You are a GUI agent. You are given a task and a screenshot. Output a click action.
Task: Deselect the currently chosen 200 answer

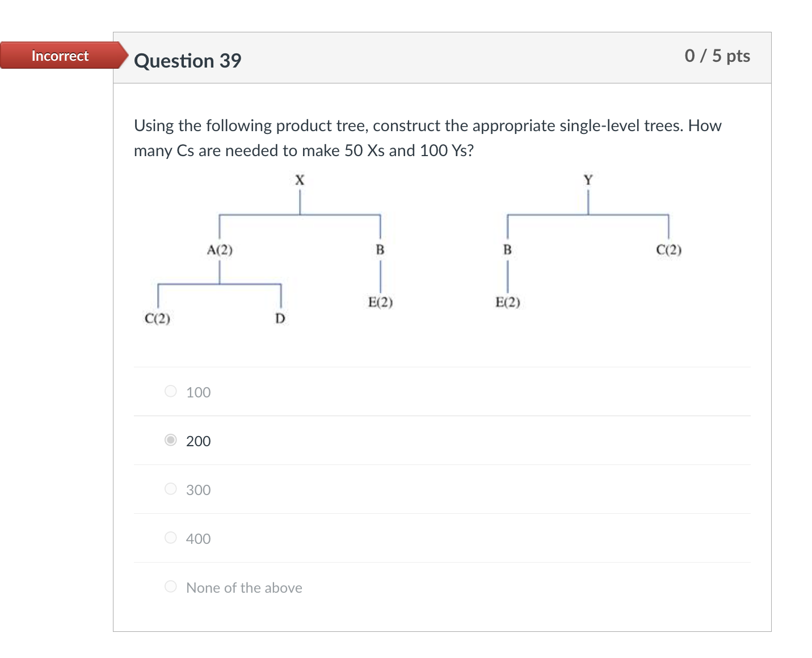[170, 439]
